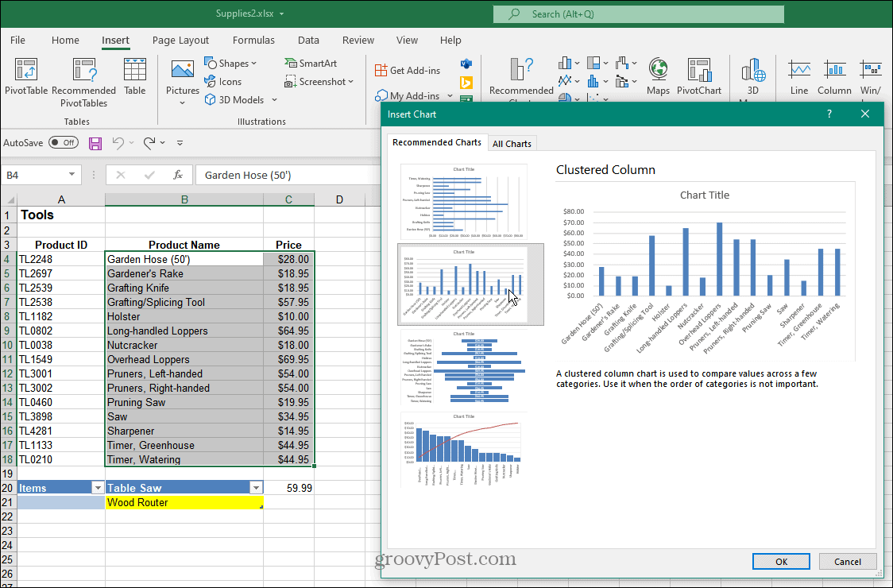The height and width of the screenshot is (588, 893).
Task: Click the Insert Combo Chart icon
Action: [x=622, y=81]
